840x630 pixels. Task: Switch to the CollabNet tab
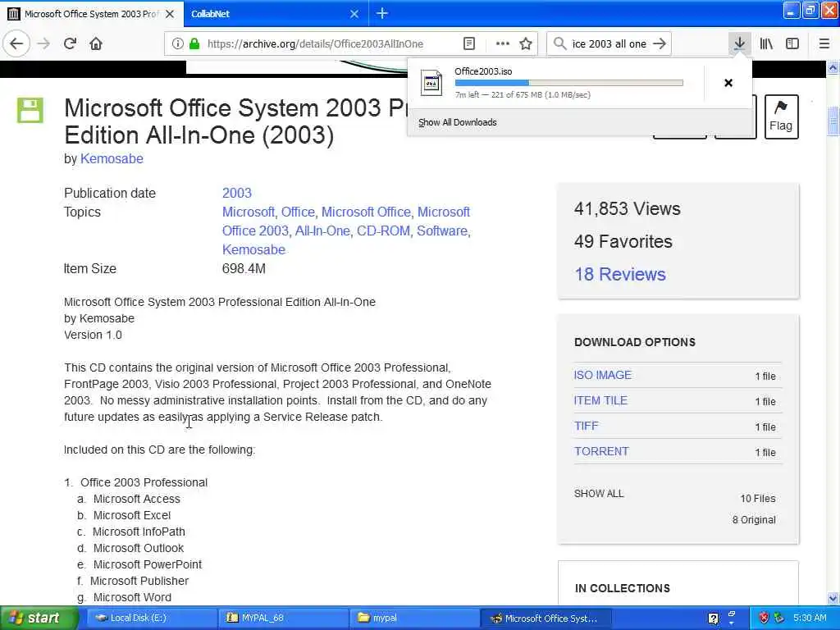pyautogui.click(x=276, y=14)
